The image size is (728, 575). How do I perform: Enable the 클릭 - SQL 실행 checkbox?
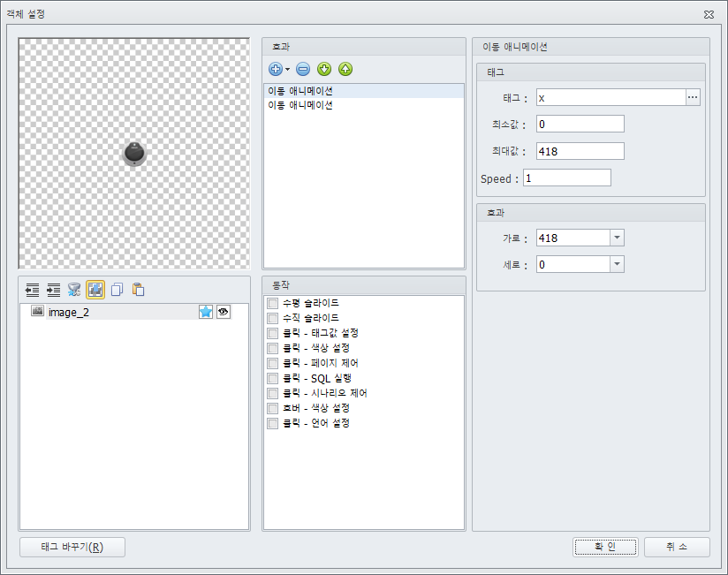coord(272,378)
